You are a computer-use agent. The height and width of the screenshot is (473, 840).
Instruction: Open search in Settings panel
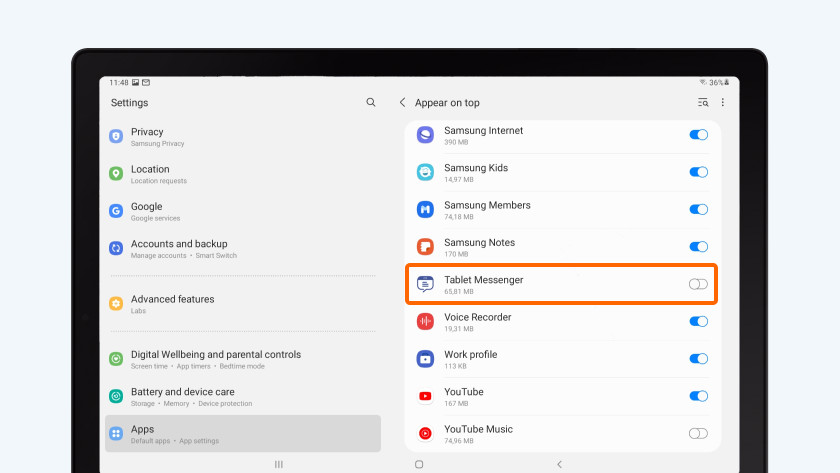coord(371,103)
